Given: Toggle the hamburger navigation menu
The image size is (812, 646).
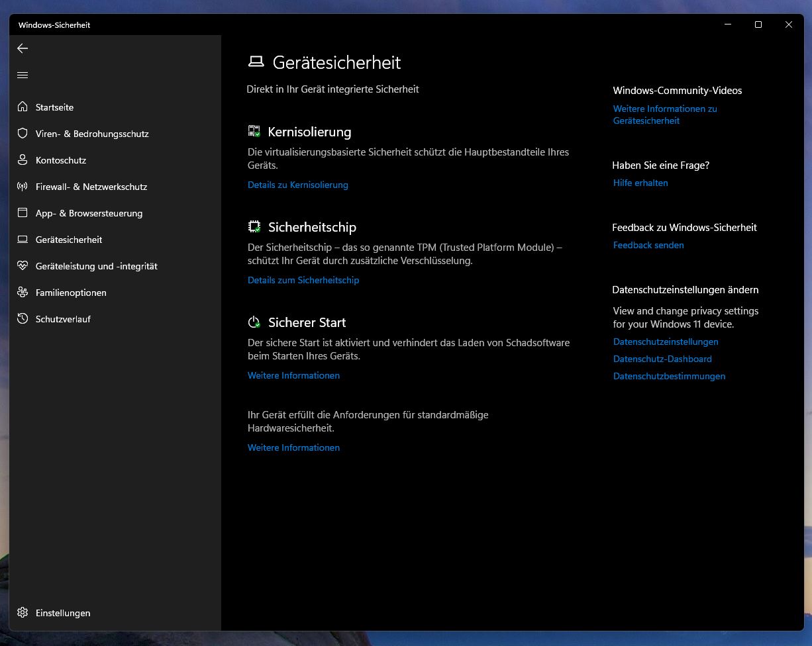Looking at the screenshot, I should click(23, 75).
